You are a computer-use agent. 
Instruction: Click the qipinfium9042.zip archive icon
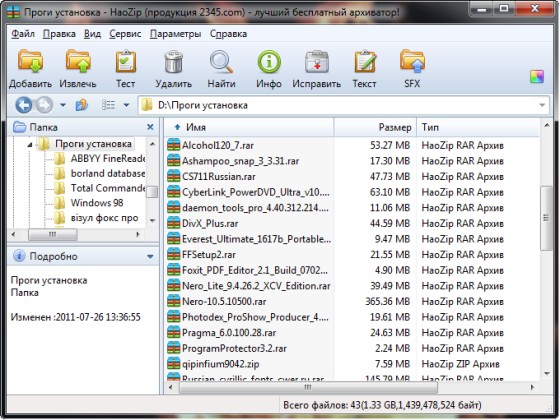[x=174, y=364]
